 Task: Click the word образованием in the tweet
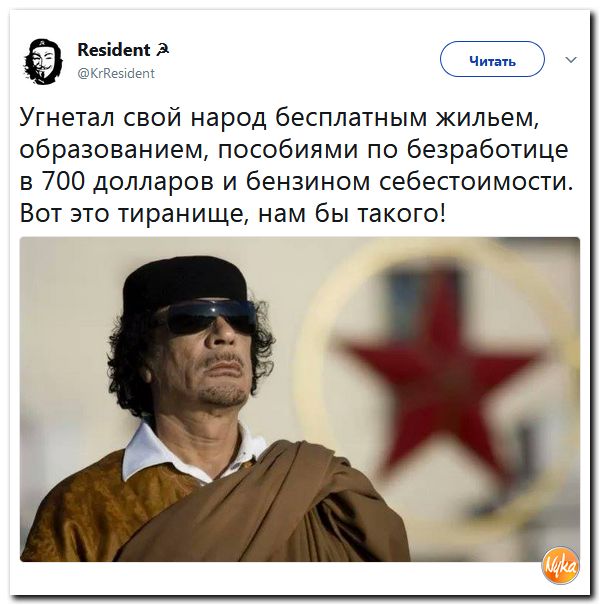tap(111, 150)
